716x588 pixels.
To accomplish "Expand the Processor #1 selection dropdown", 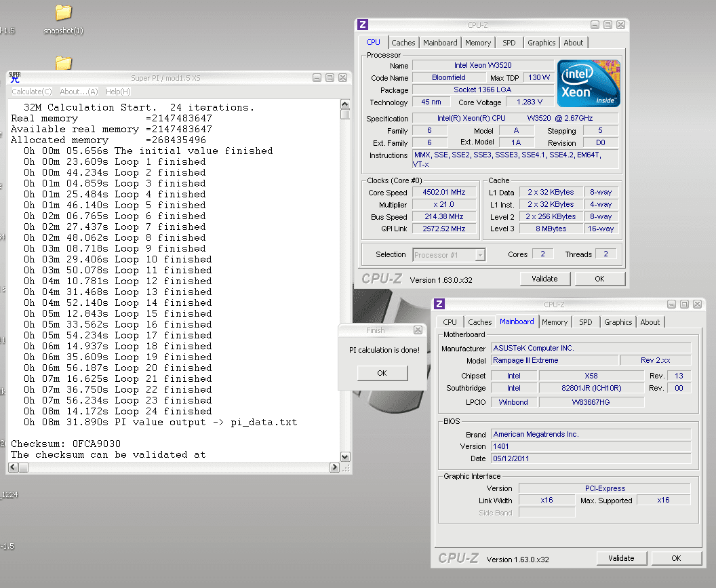I will pos(480,255).
